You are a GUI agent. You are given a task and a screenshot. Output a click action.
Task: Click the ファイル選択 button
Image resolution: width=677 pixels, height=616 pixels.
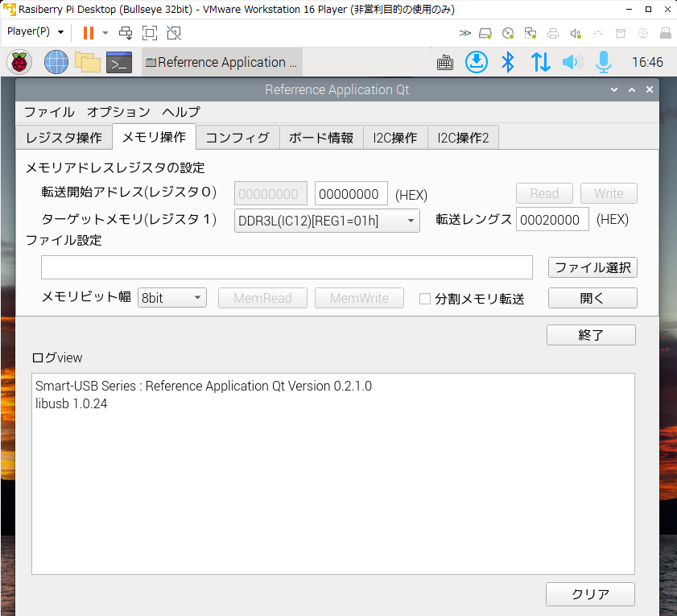click(x=592, y=267)
